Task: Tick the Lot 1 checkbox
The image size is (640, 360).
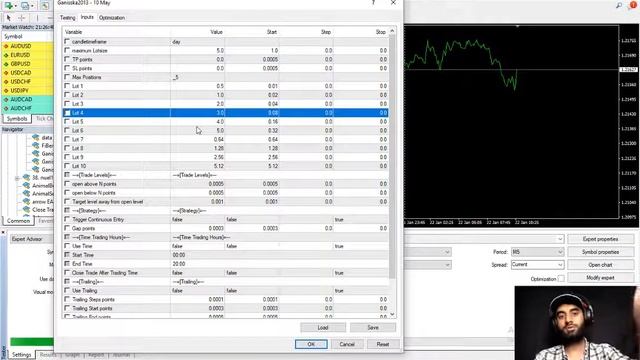Action: [x=67, y=86]
